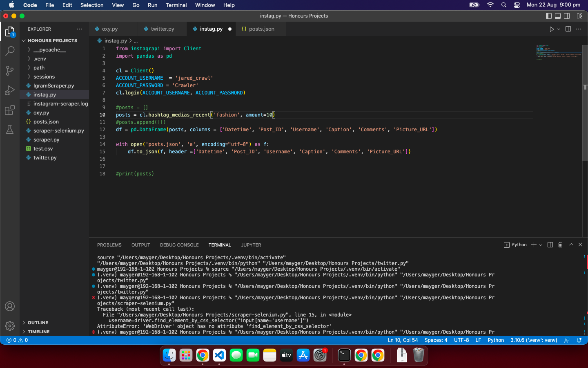The width and height of the screenshot is (588, 368).
Task: Expand the OUTLINE section
Action: 54,323
